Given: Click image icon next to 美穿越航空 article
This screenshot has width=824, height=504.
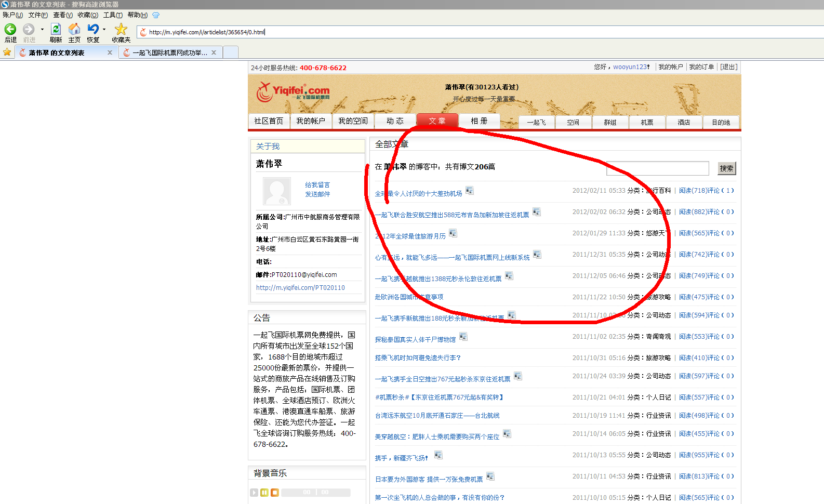Looking at the screenshot, I should (x=507, y=434).
